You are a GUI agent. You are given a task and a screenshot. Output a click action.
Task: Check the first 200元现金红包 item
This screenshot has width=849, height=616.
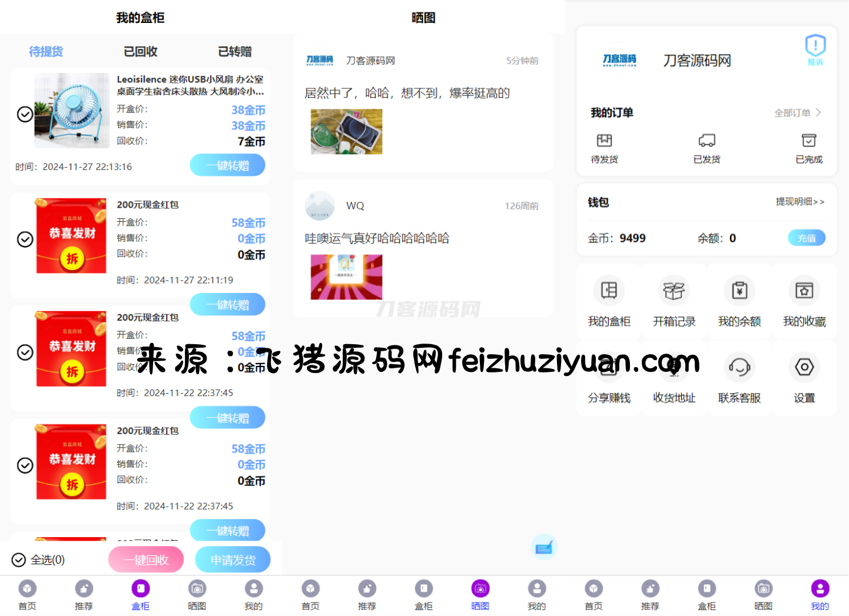25,239
